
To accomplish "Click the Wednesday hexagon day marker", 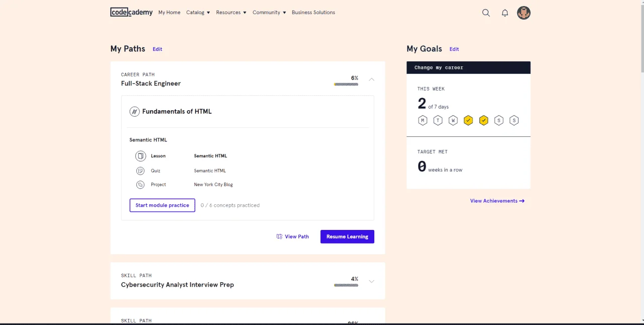I will (453, 120).
